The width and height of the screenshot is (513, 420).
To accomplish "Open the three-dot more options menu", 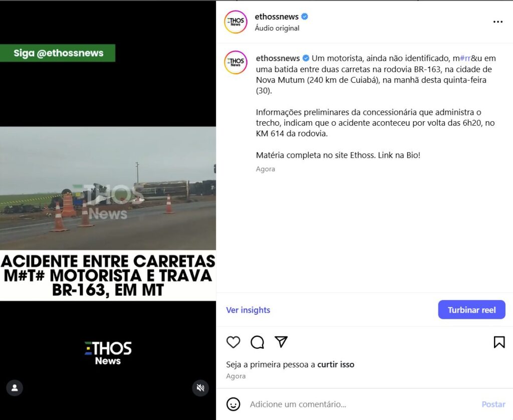I will (x=497, y=22).
